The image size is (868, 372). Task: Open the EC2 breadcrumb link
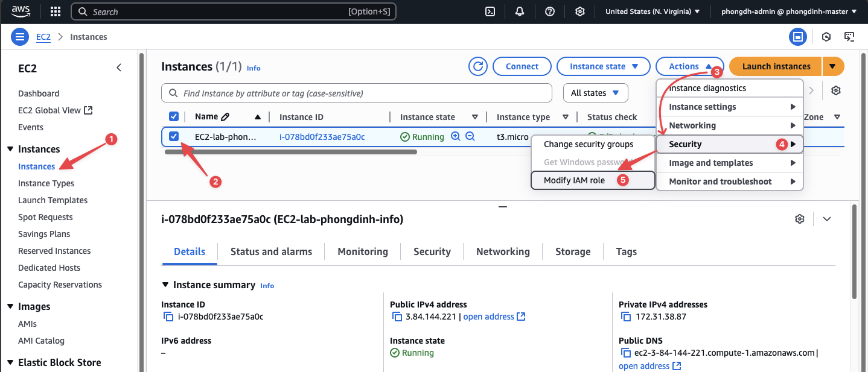pyautogui.click(x=43, y=37)
